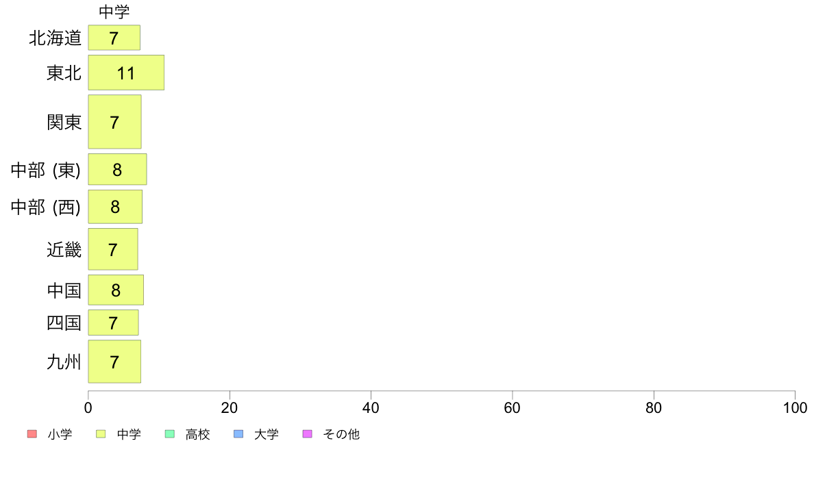The width and height of the screenshot is (814, 504).
Task: Select the 四国 bar showing 7
Action: (113, 323)
